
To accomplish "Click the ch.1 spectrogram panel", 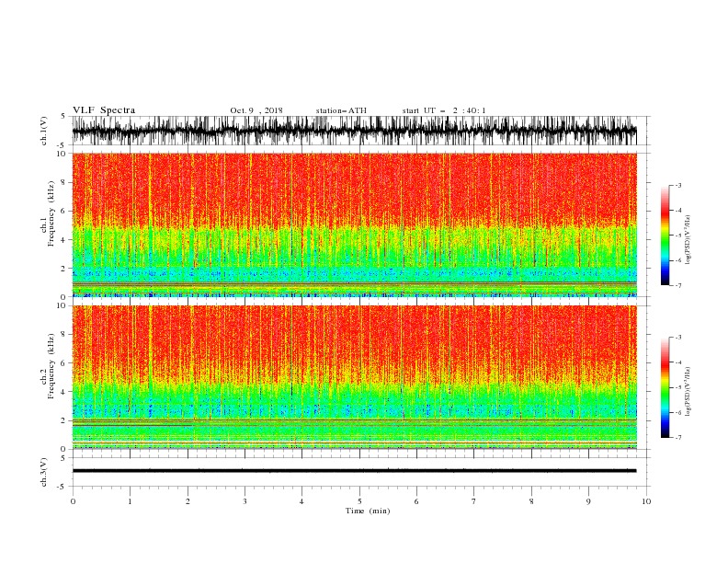I will [x=354, y=224].
